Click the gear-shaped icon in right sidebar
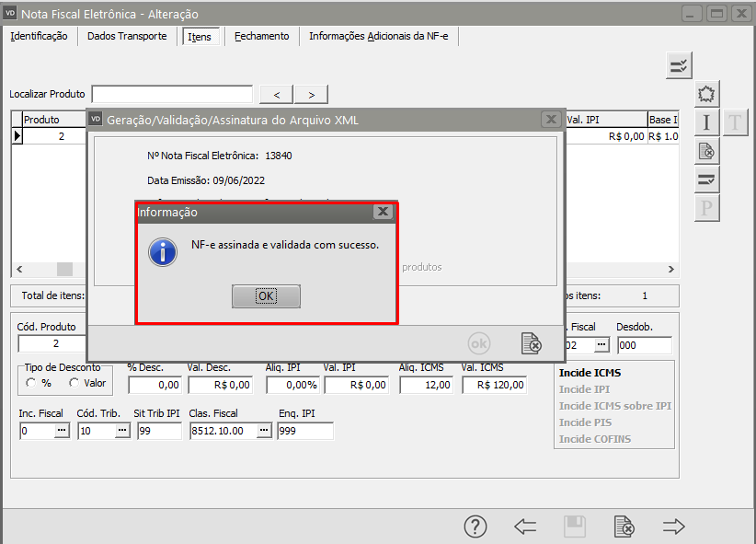Screen dimensions: 756x544 pyautogui.click(x=706, y=94)
